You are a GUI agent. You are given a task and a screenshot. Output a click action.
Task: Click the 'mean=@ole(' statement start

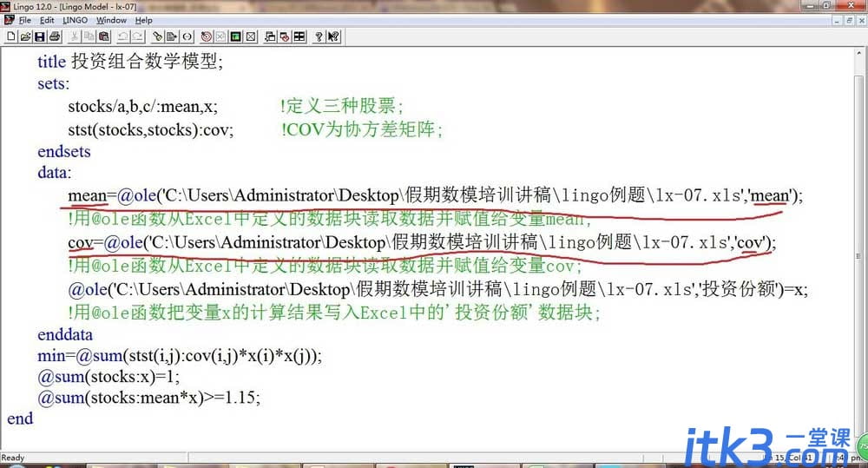pyautogui.click(x=114, y=195)
